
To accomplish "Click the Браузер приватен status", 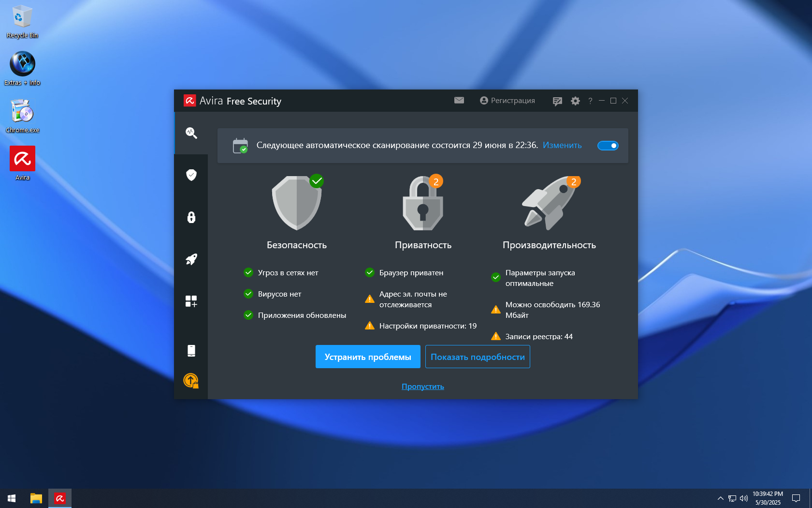I will tap(404, 272).
